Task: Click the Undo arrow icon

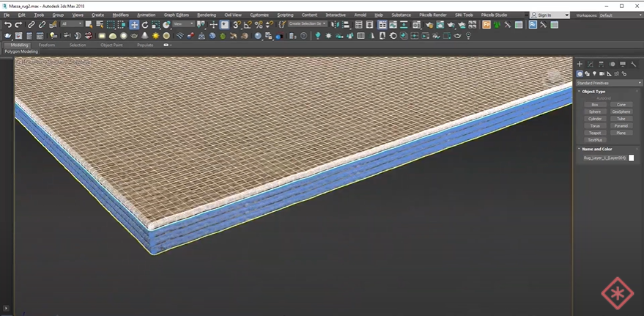Action: coord(8,25)
